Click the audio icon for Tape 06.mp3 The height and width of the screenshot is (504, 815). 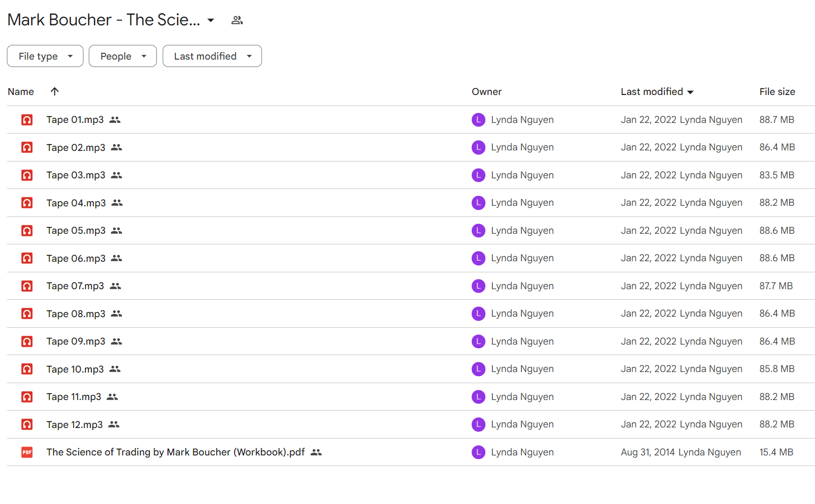pyautogui.click(x=27, y=258)
